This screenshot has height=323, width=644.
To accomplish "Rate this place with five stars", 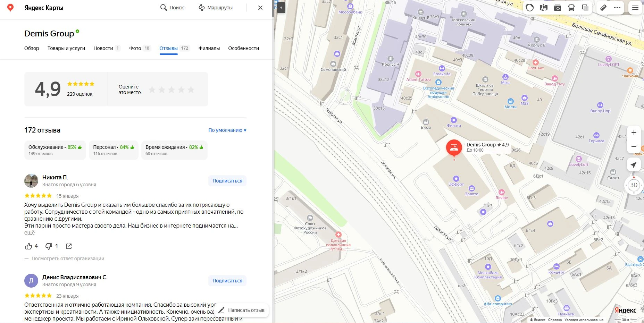I will coord(191,90).
